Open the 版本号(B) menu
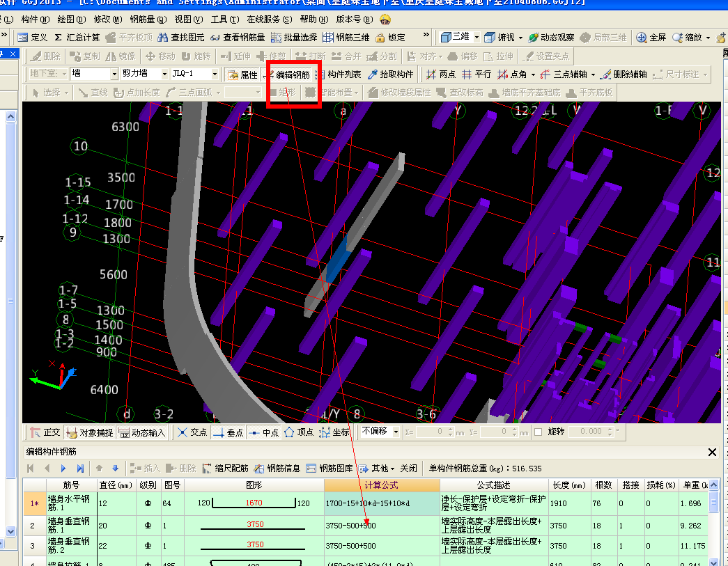 [x=355, y=19]
